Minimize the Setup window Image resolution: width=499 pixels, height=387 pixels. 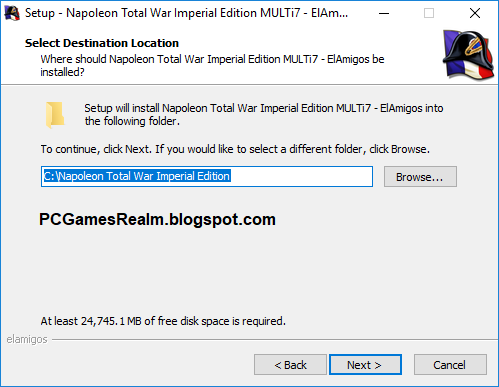click(384, 13)
